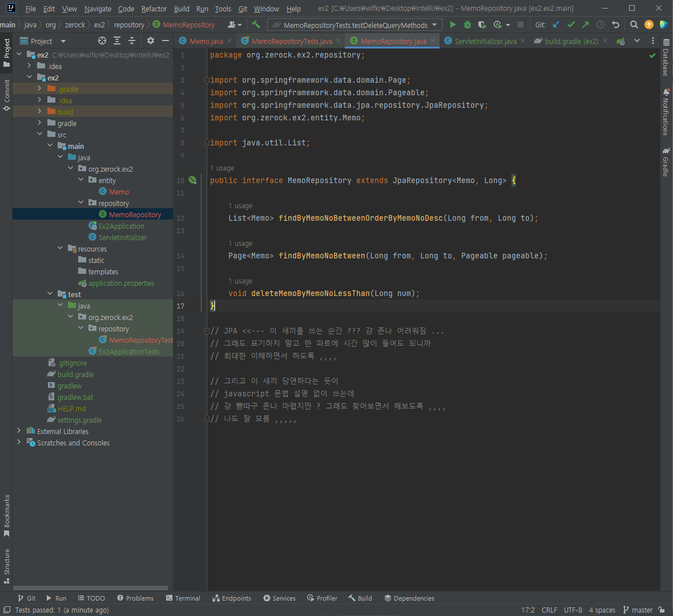Click the repository breadcrumb
Image resolution: width=673 pixels, height=616 pixels.
coord(129,25)
